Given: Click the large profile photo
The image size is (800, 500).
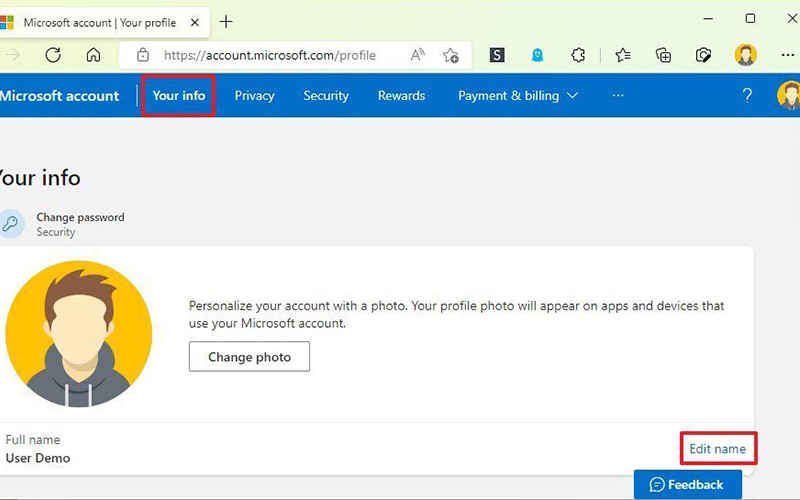Looking at the screenshot, I should click(x=79, y=334).
